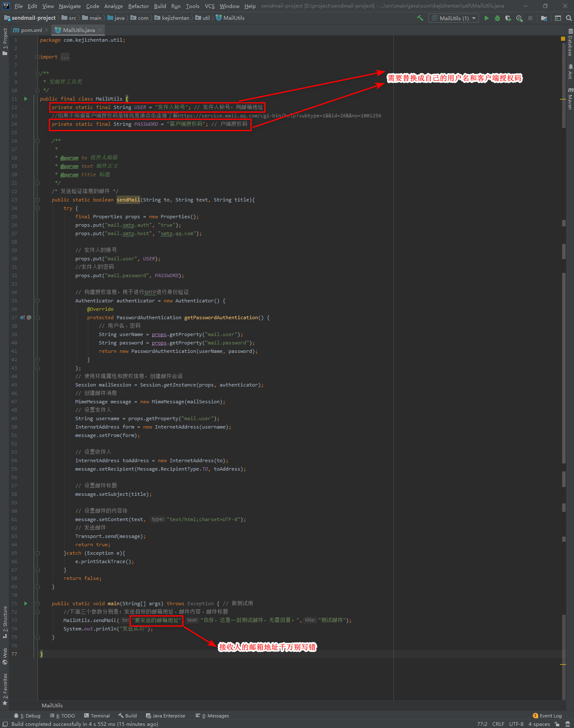Collapse the catch block fold at line 65
This screenshot has height=728, width=574.
click(37, 553)
